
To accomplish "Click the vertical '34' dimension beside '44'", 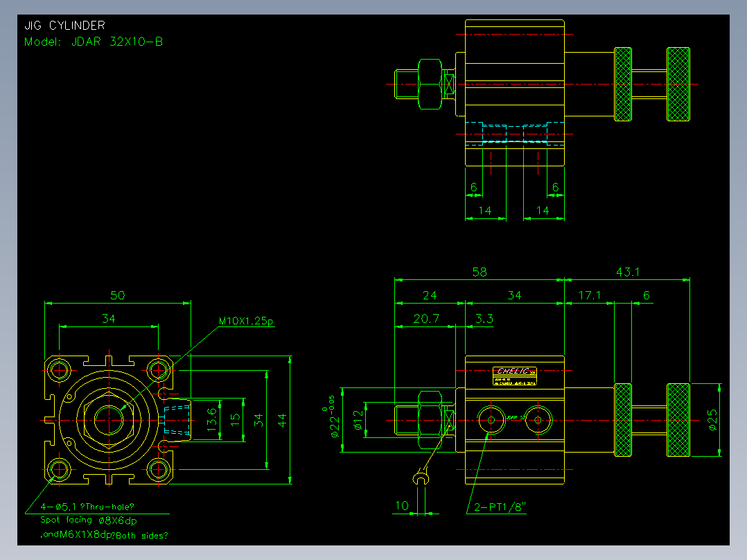I will (258, 420).
